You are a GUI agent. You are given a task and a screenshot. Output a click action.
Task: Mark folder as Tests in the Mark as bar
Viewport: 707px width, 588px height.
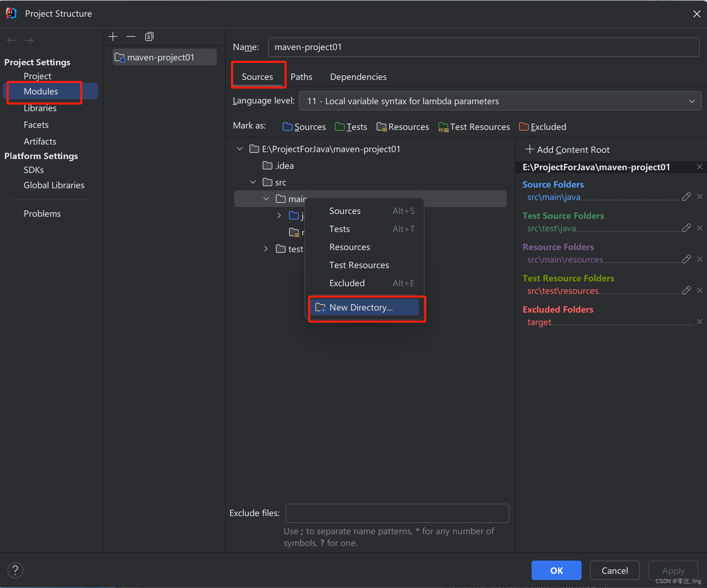(351, 127)
